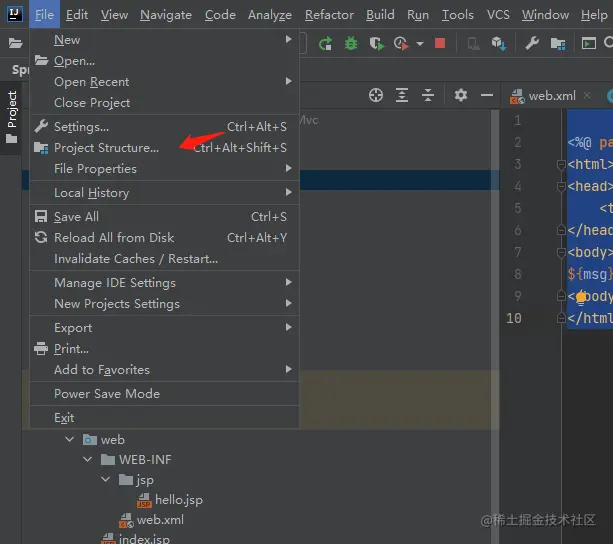The width and height of the screenshot is (613, 544).
Task: Expand Open Recent submenu
Action: pos(165,82)
